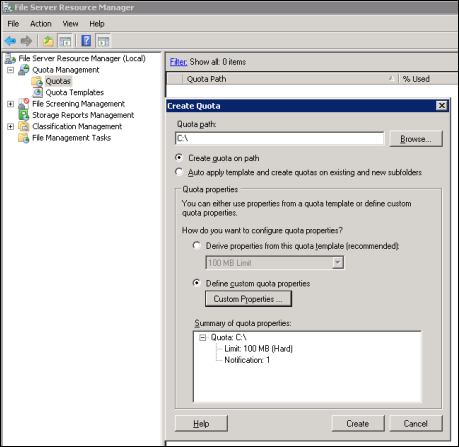Select the File Management Tasks node
Screen dimensions: 459x447
tap(71, 138)
